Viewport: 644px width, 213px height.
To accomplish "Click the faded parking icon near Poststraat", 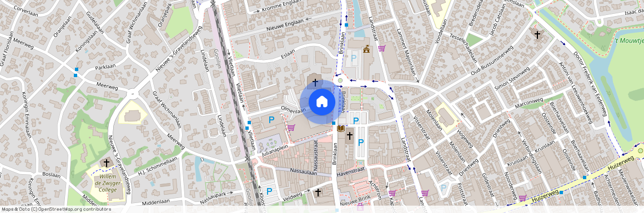I will [444, 188].
